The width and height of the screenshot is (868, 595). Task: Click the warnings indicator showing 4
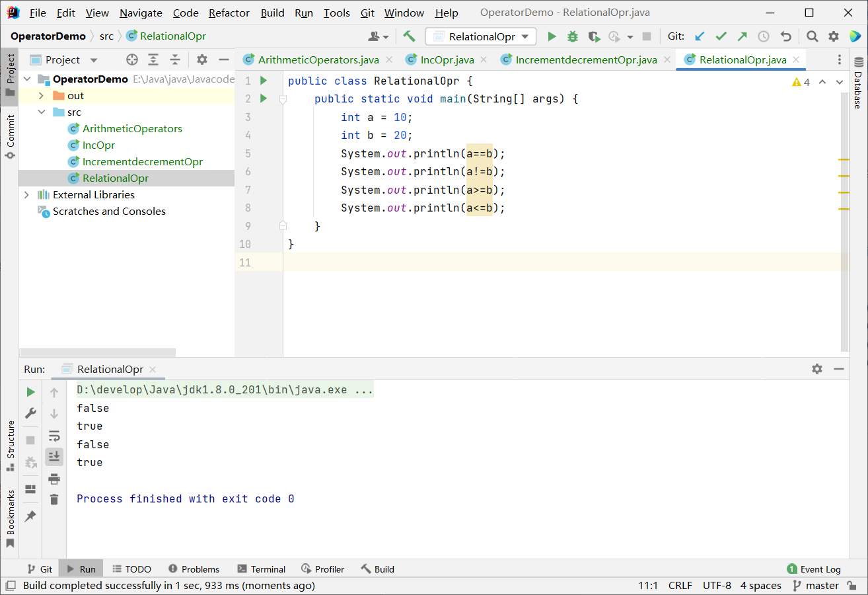pyautogui.click(x=801, y=82)
